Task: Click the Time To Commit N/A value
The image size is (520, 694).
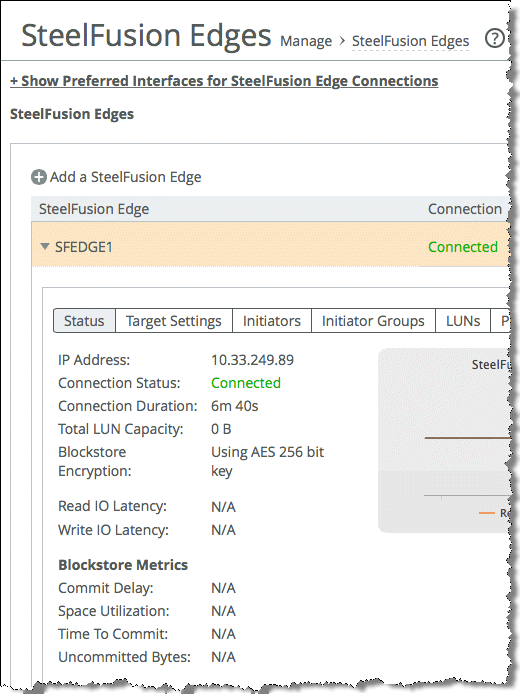Action: coord(223,634)
